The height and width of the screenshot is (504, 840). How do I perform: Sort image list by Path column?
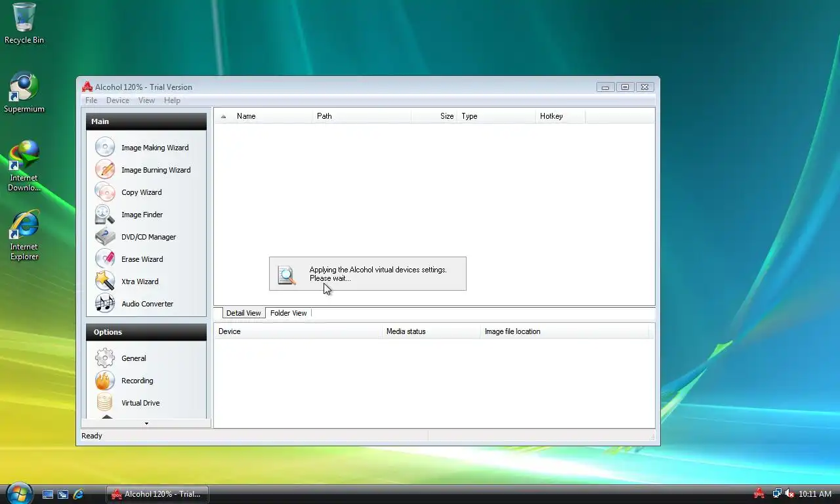pos(362,116)
